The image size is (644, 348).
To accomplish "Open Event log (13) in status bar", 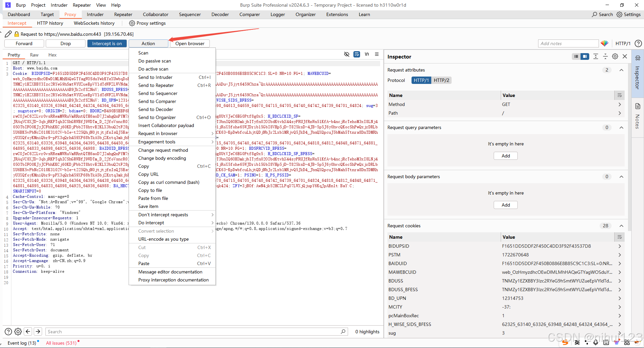I will pyautogui.click(x=22, y=343).
